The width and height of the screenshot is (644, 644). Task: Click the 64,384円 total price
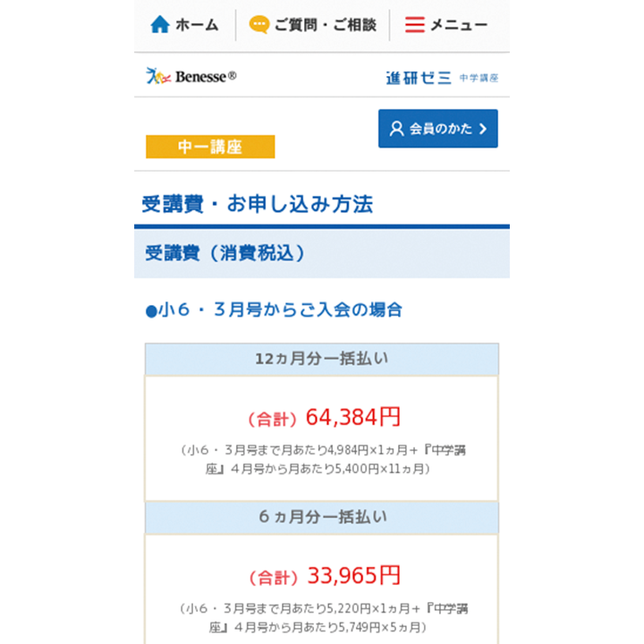point(352,417)
